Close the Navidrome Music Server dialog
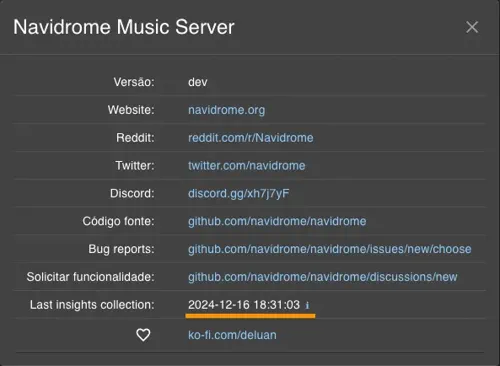 [x=472, y=27]
